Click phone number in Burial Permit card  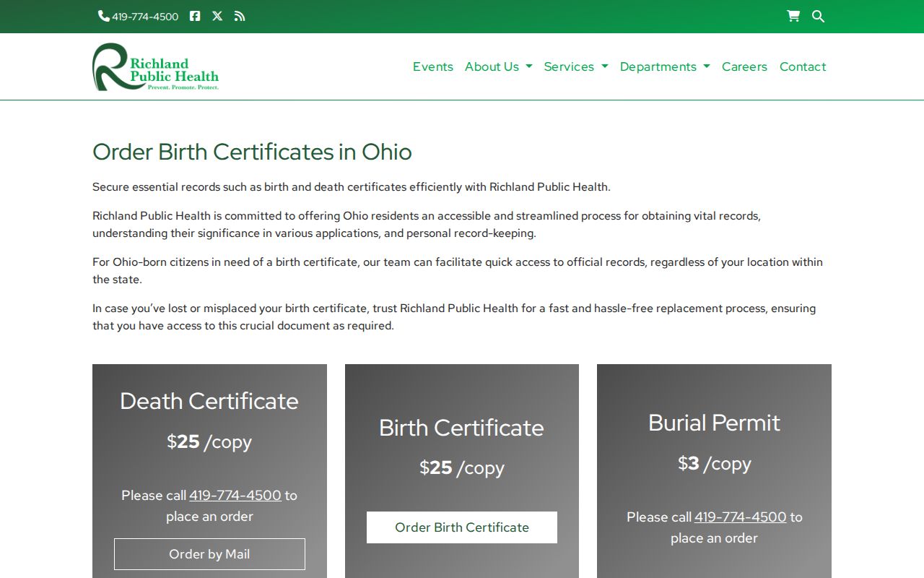[741, 517]
